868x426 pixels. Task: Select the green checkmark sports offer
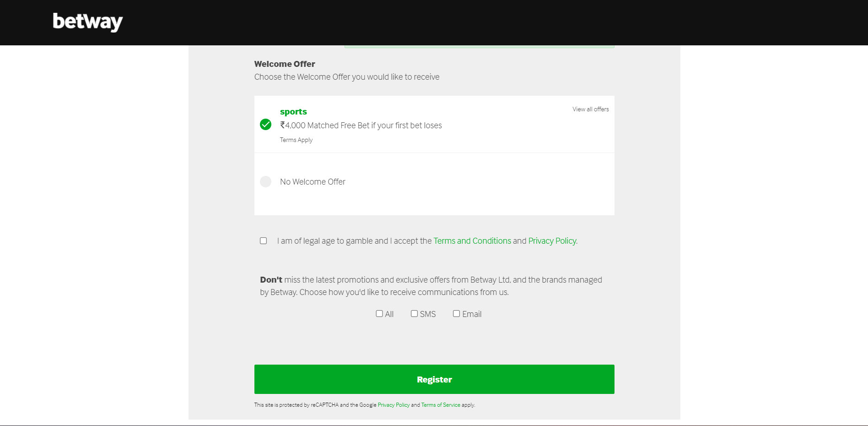click(265, 125)
